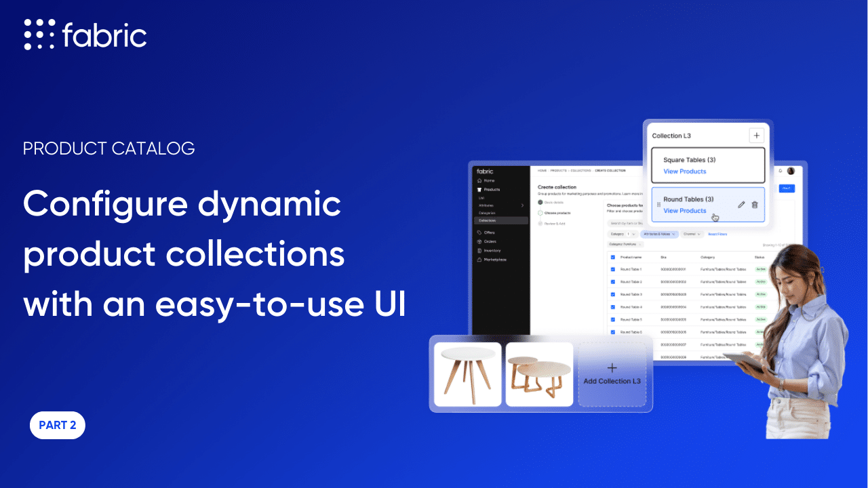Screen dimensions: 868x488
Task: Click the fabric logo at top left
Action: click(85, 35)
